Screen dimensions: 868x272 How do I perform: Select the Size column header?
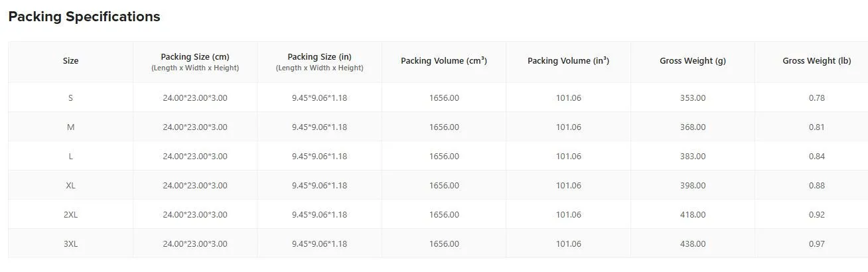[x=70, y=60]
